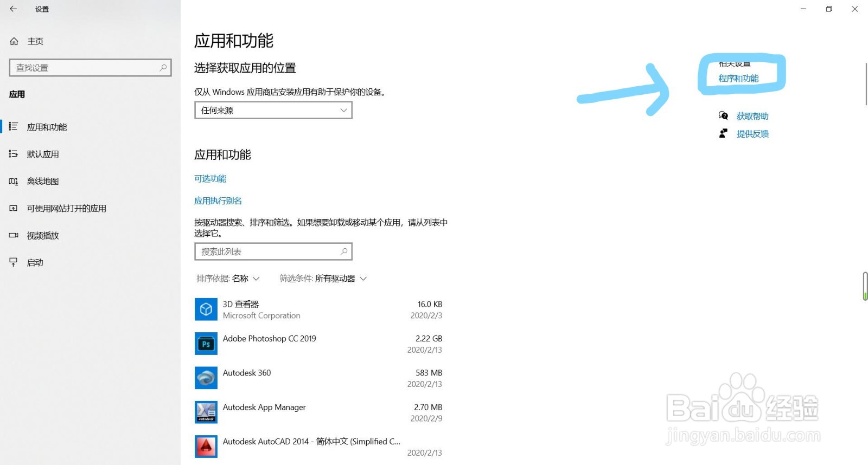Click the 2.70 MB size value
Viewport: 868px width, 465px height.
428,407
